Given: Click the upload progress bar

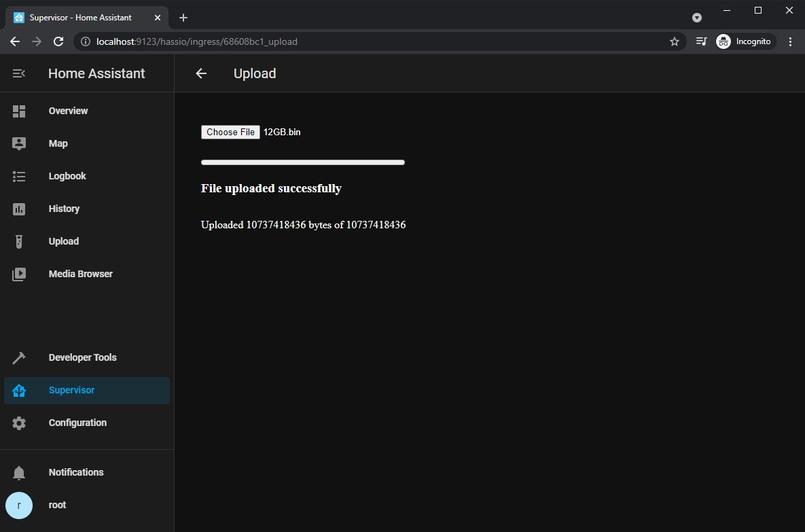Looking at the screenshot, I should coord(303,162).
